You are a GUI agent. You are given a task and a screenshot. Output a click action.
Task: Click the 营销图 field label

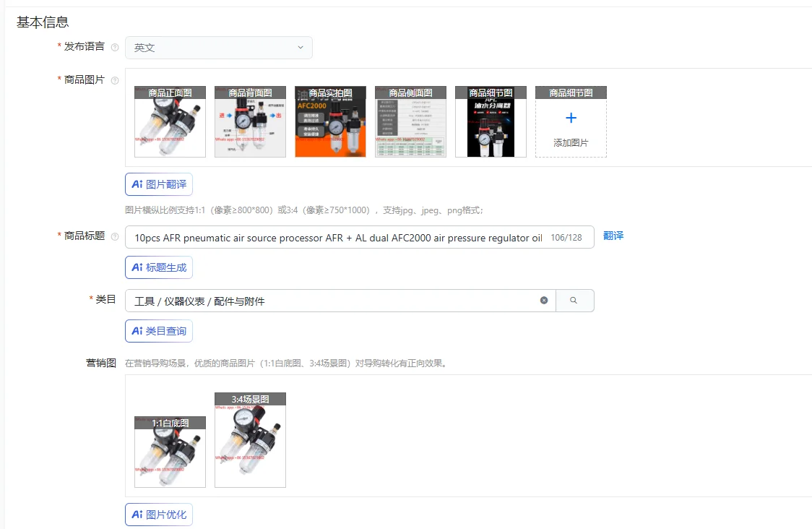point(101,363)
